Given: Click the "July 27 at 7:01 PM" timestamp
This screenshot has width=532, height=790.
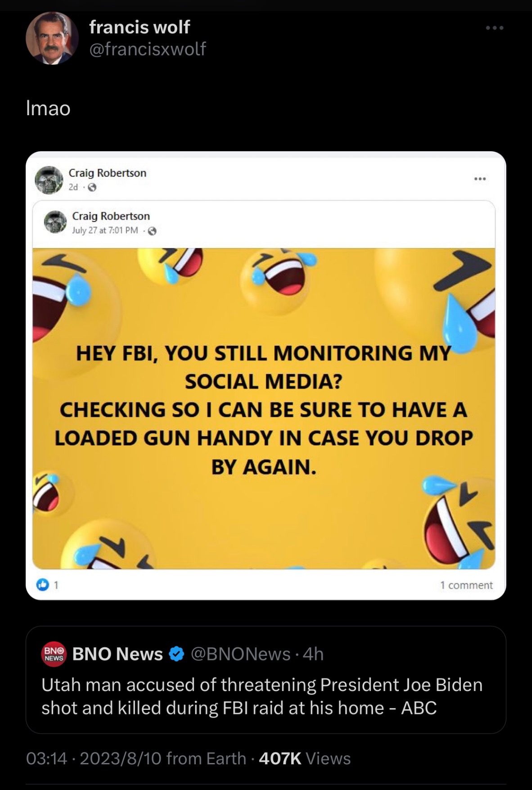Looking at the screenshot, I should click(x=105, y=230).
